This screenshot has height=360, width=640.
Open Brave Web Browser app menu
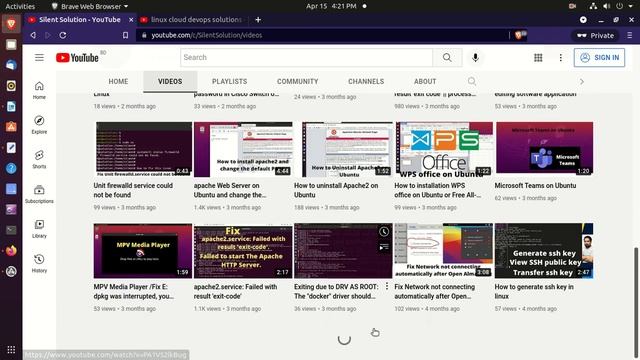coord(89,6)
